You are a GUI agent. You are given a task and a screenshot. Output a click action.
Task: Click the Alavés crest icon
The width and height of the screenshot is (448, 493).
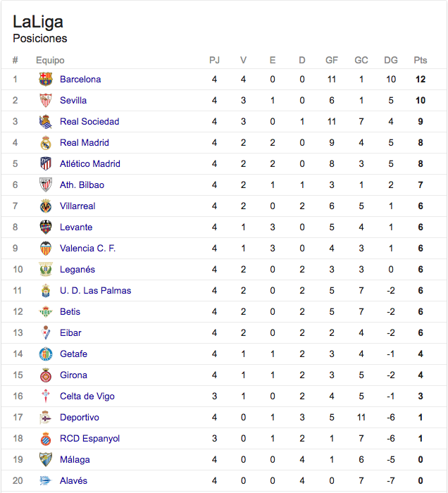click(x=46, y=480)
